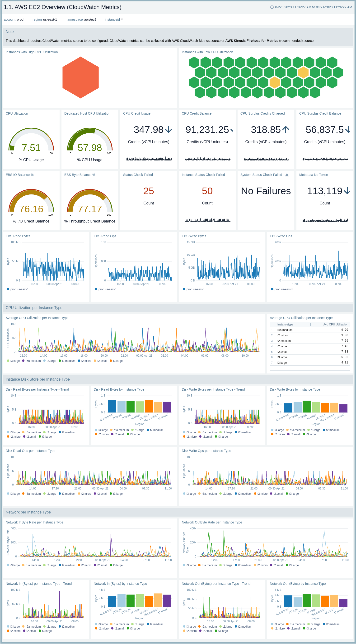
Task: Toggle t2.micro in Average CPU Utilization legend
Action: 84,361
